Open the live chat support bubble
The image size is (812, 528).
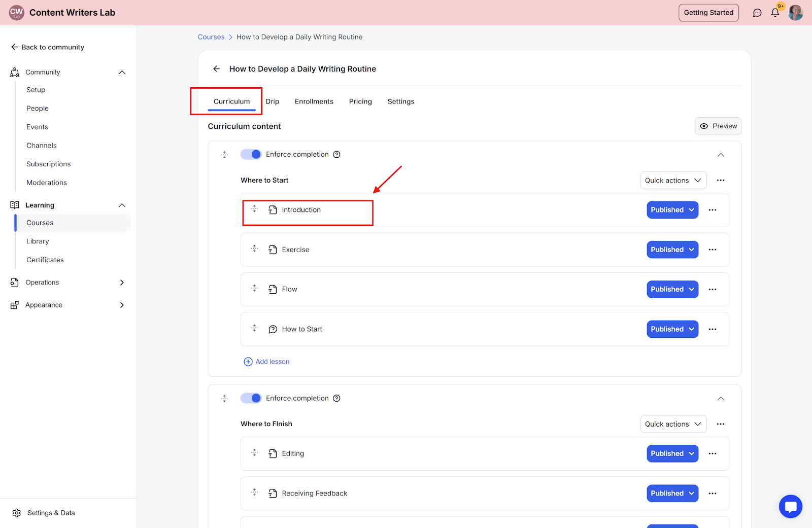pos(790,506)
